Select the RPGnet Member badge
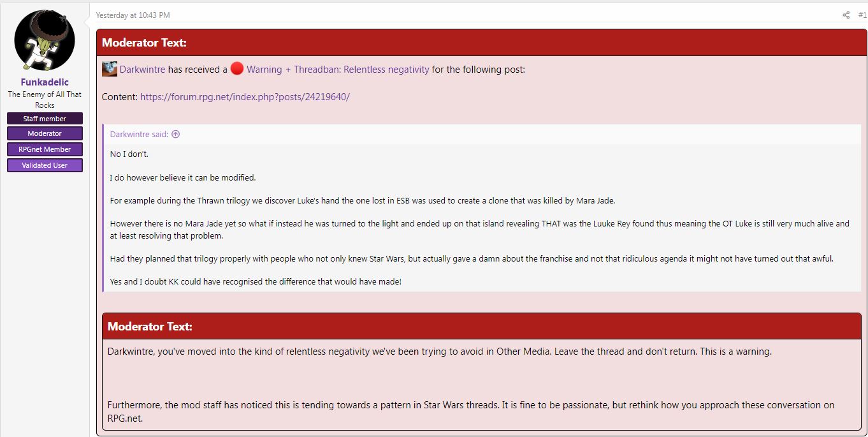Screen dimensions: 868x437 [x=45, y=149]
